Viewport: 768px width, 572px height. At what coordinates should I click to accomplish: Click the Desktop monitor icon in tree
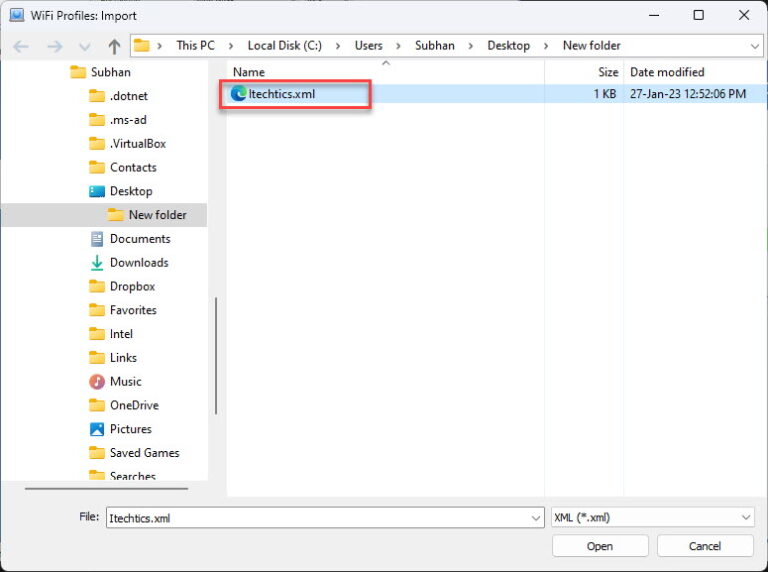point(97,191)
